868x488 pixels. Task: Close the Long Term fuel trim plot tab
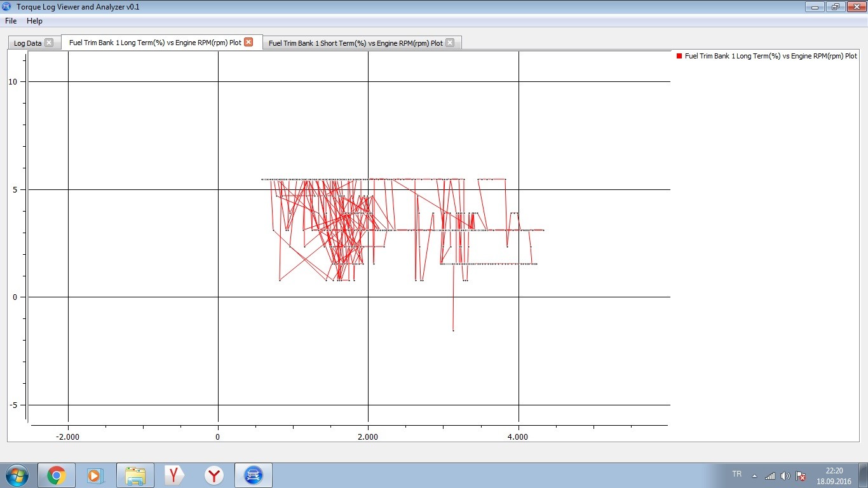pyautogui.click(x=248, y=42)
